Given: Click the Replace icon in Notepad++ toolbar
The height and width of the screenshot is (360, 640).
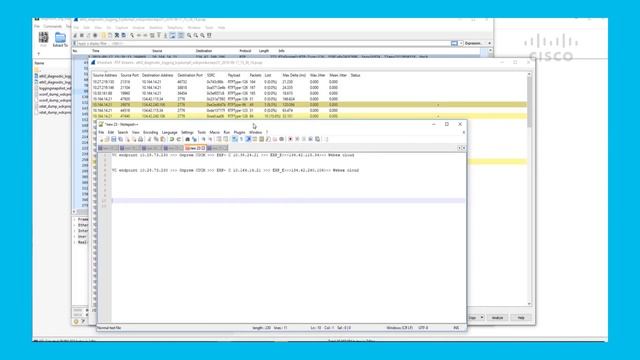Looking at the screenshot, I should pos(194,139).
